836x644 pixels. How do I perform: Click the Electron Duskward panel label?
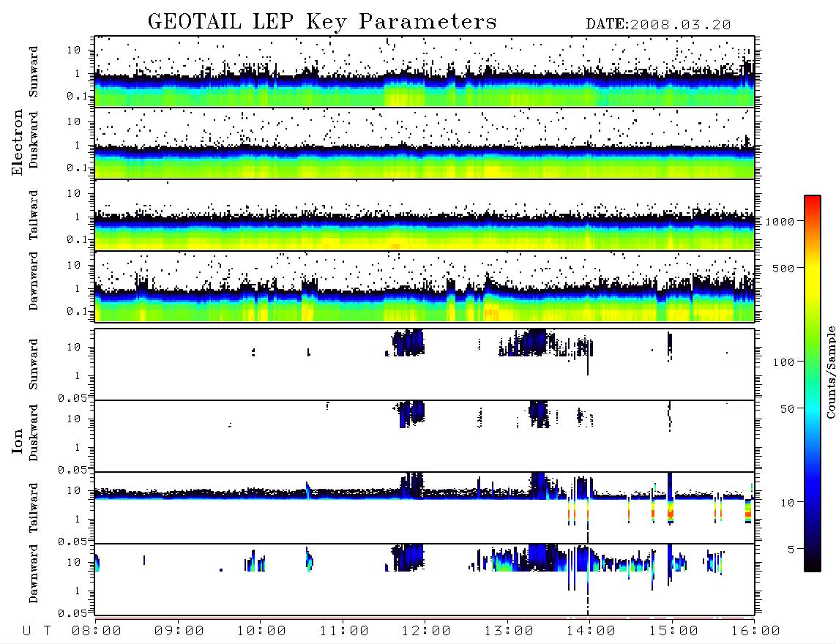click(x=34, y=140)
